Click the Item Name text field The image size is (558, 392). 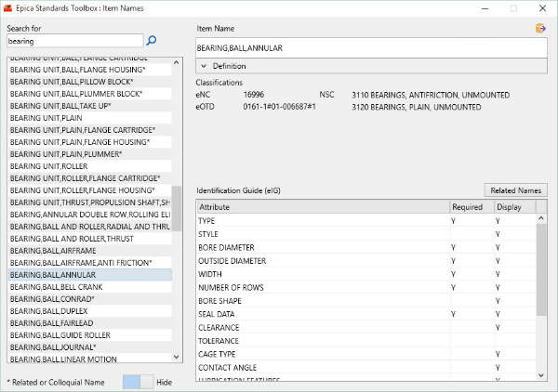click(371, 48)
